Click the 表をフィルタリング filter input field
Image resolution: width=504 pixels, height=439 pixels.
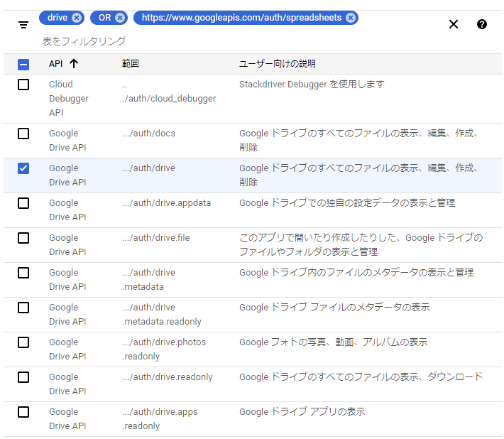pos(213,41)
